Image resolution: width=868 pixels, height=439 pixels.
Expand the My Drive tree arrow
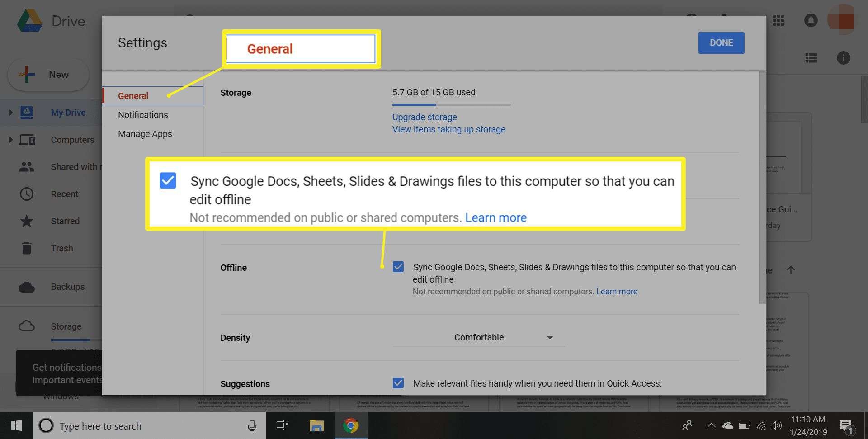11,113
